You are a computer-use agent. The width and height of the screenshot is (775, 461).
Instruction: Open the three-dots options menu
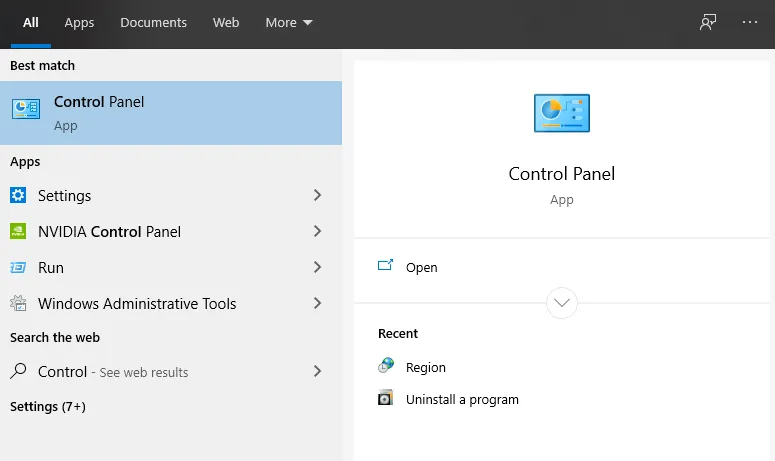pyautogui.click(x=750, y=22)
